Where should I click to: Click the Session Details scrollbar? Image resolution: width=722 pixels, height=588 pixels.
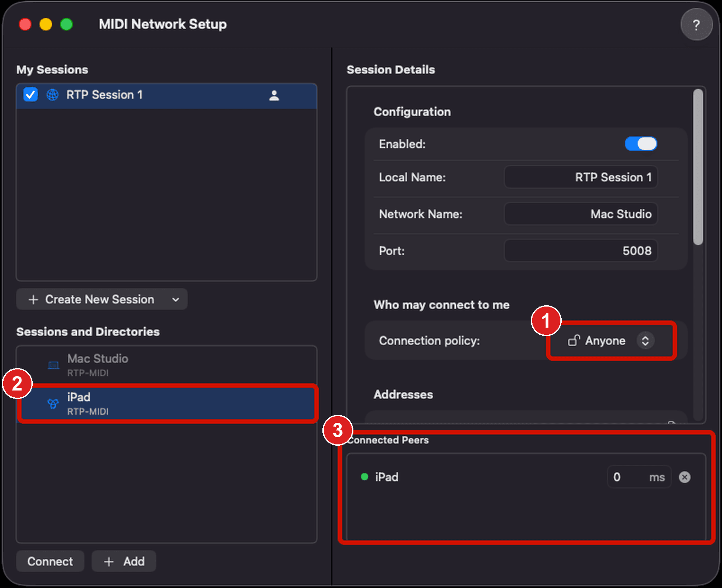698,167
